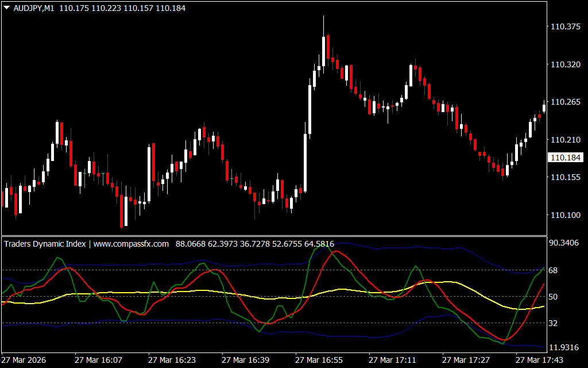Click the last white candle at chart's right edge
The width and height of the screenshot is (588, 368).
point(544,107)
